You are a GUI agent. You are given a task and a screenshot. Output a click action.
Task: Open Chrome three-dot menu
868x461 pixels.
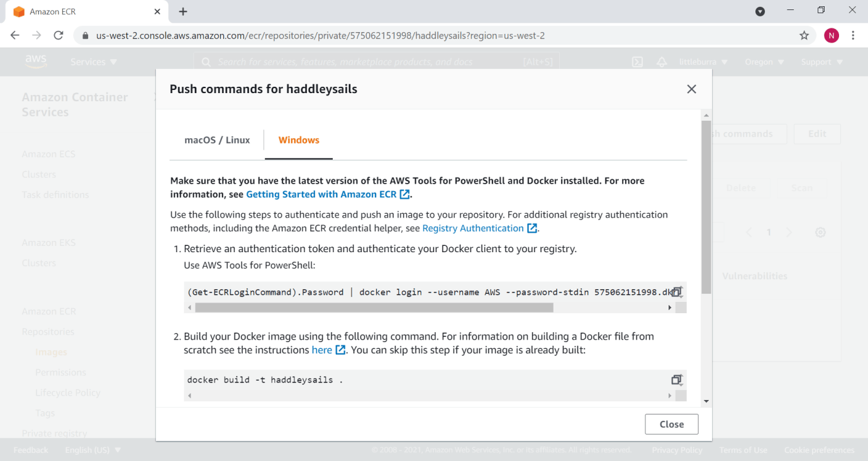pos(853,36)
